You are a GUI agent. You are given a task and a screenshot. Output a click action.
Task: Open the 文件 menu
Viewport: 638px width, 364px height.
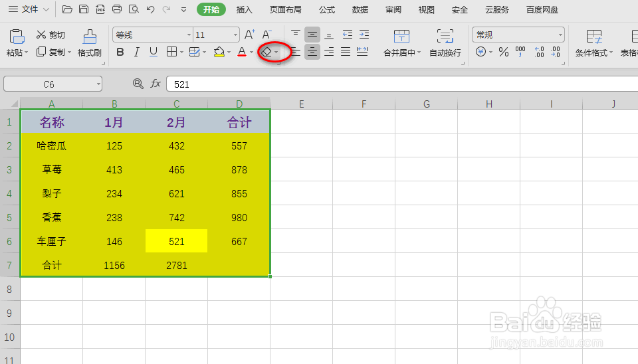coord(29,9)
